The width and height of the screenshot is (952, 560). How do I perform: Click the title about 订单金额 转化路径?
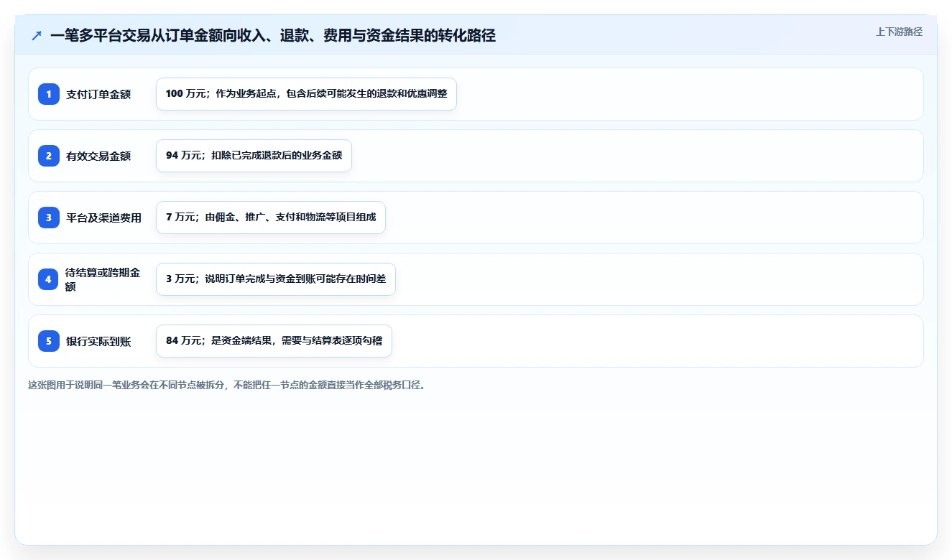273,36
